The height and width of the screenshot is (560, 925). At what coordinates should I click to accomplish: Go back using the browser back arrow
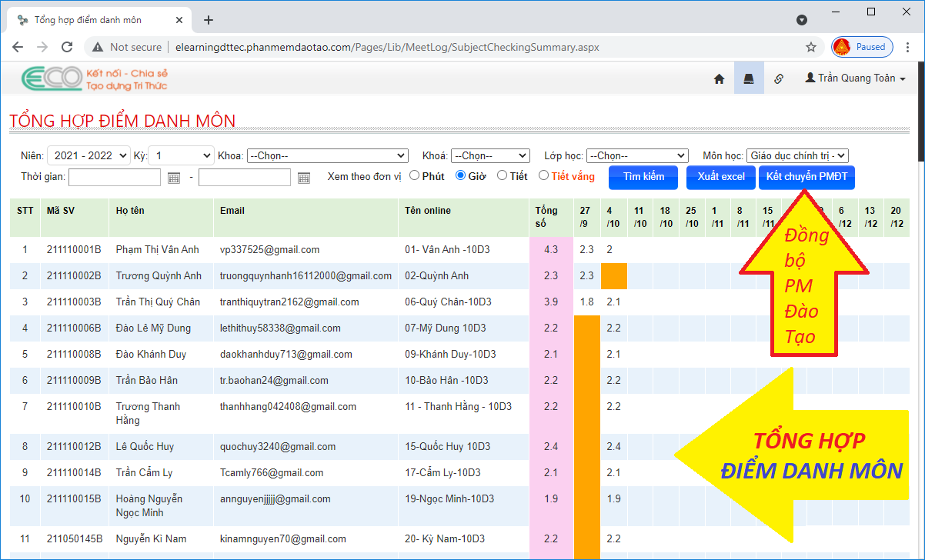click(18, 47)
